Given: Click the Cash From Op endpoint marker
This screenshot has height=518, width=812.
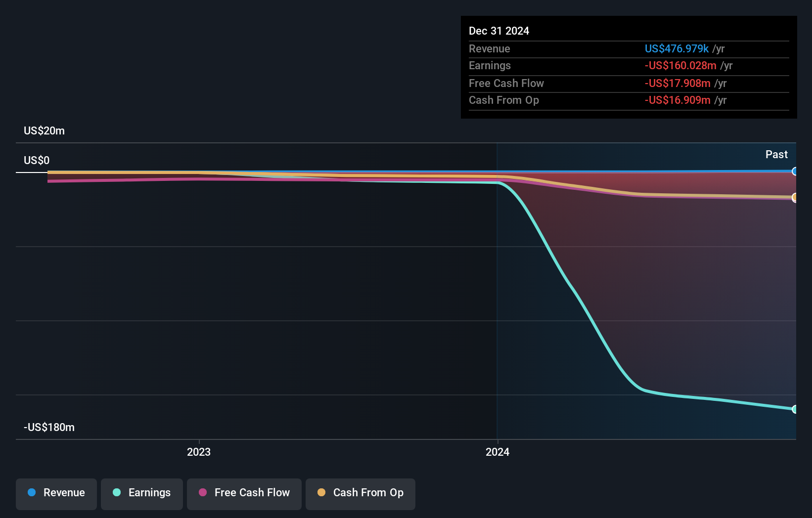Looking at the screenshot, I should tap(795, 198).
